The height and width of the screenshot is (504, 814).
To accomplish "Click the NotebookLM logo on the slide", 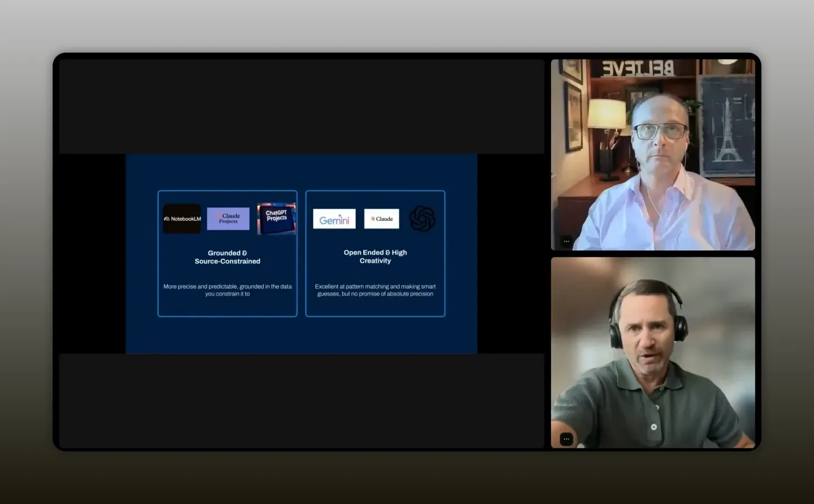I will coord(182,219).
